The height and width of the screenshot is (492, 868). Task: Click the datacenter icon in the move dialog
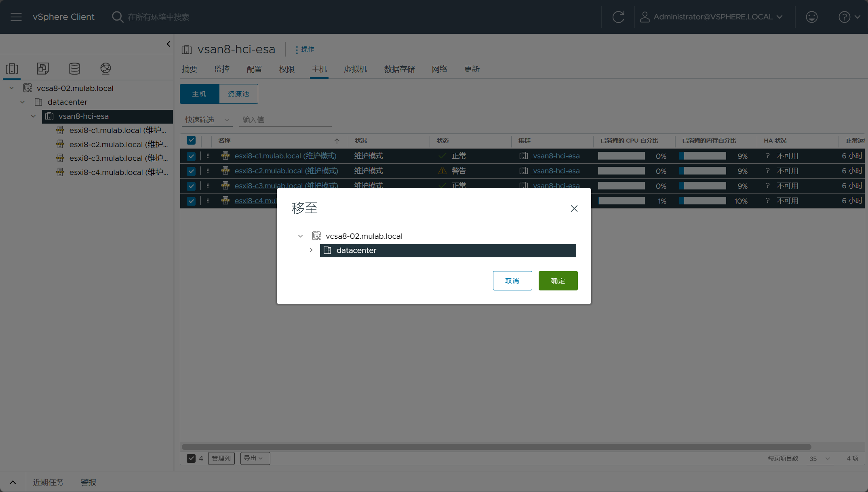pyautogui.click(x=327, y=250)
